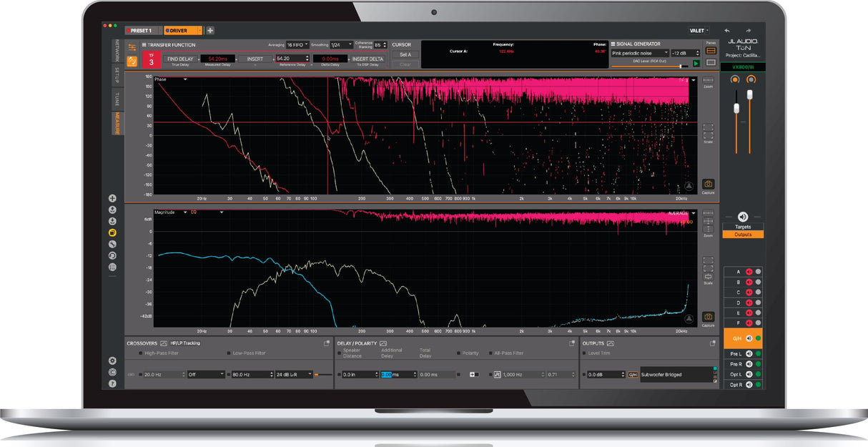
Task: Open the settings gear at the bottom left
Action: (x=112, y=360)
